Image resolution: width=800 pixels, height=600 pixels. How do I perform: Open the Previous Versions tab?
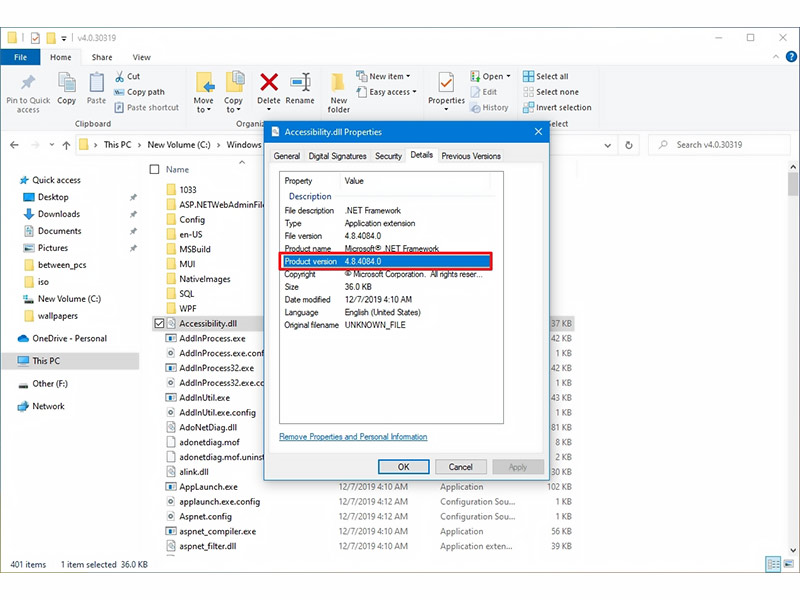471,156
